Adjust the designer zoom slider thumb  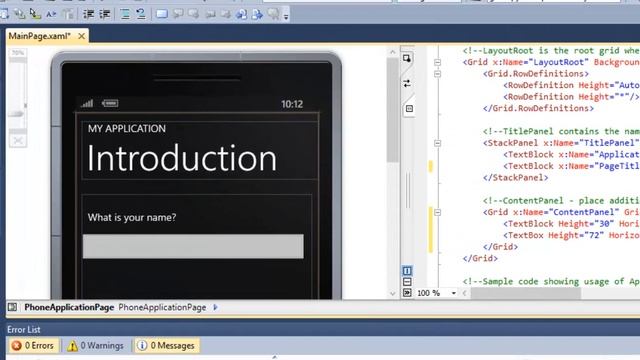pyautogui.click(x=17, y=113)
